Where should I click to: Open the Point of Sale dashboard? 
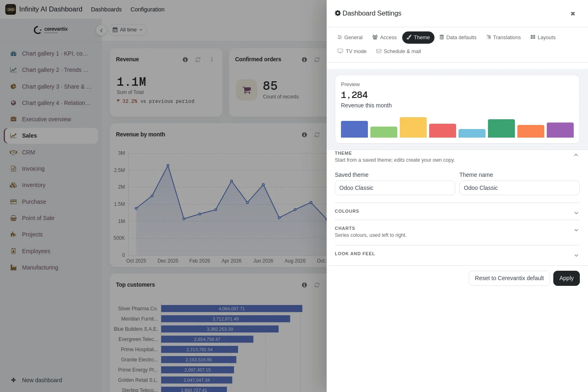pos(51,218)
